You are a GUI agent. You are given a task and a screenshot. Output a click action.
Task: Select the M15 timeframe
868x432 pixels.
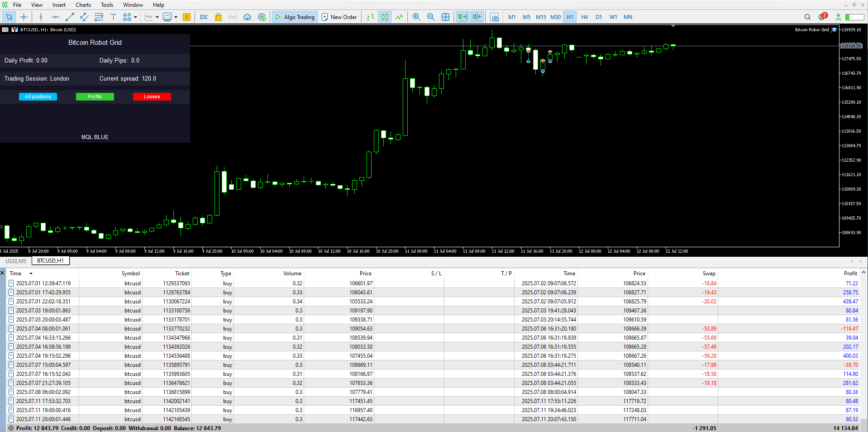pos(541,17)
